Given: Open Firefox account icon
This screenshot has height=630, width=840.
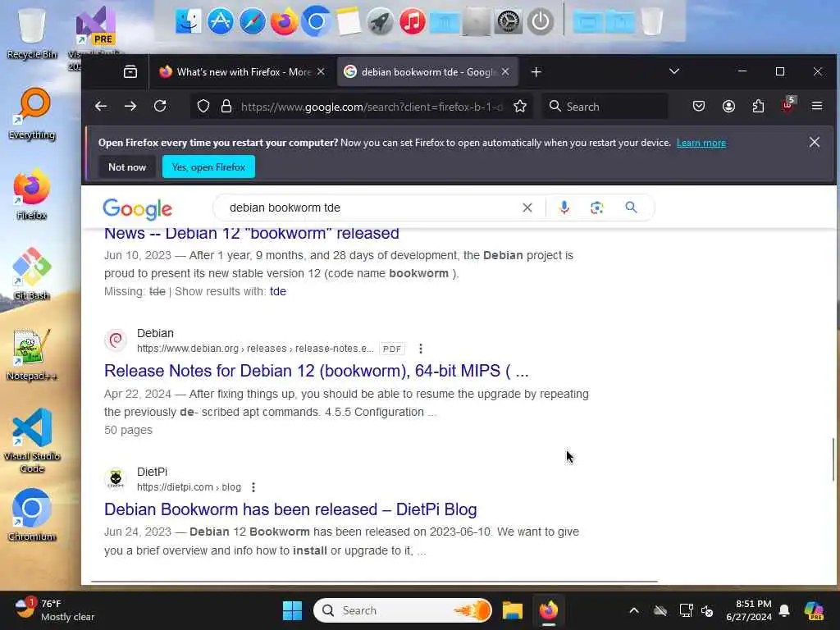Looking at the screenshot, I should (728, 106).
